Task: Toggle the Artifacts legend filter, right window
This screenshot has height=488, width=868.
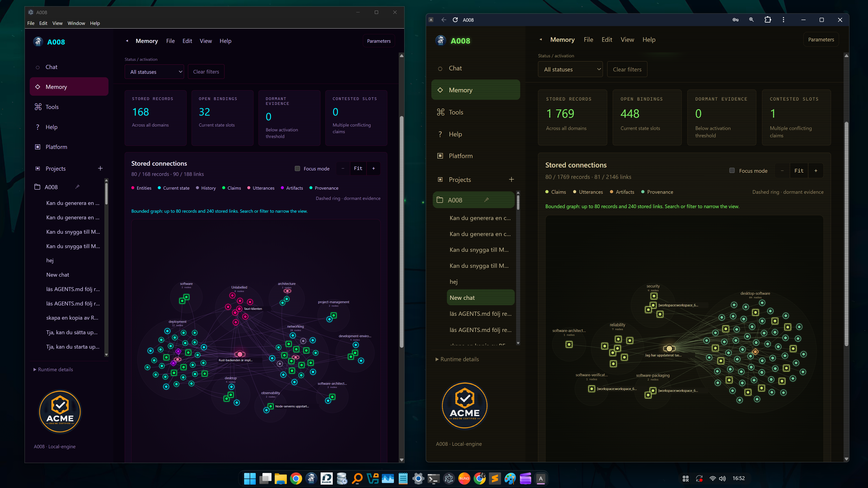Action: [622, 192]
